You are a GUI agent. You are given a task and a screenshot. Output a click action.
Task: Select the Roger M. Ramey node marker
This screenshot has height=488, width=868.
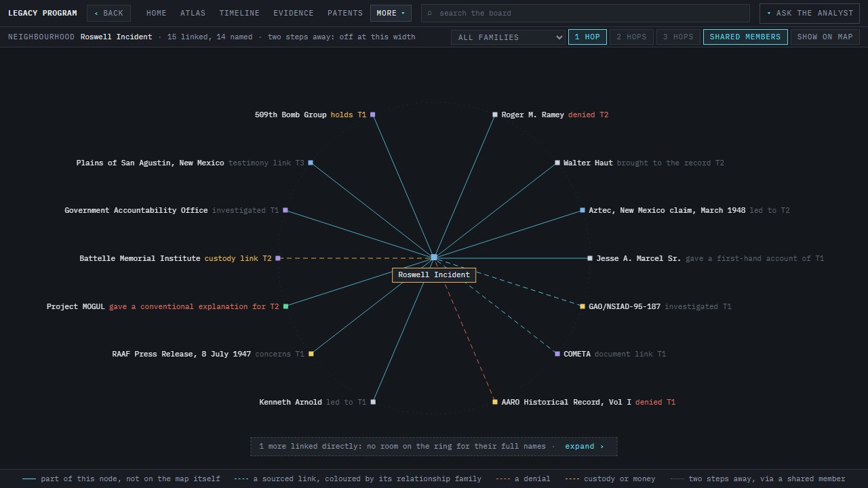495,115
